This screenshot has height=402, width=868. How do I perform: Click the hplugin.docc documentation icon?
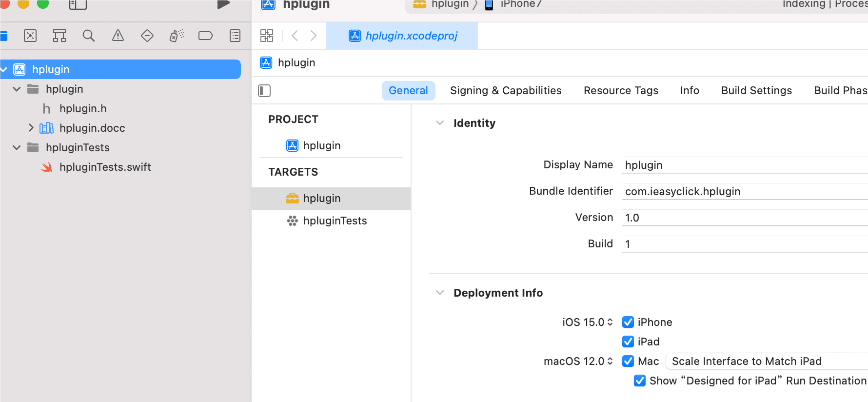pyautogui.click(x=47, y=128)
